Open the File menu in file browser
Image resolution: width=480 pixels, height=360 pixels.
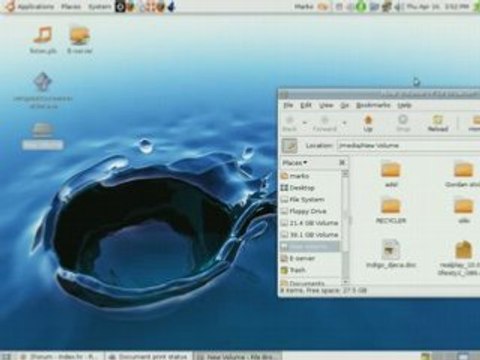[288, 105]
